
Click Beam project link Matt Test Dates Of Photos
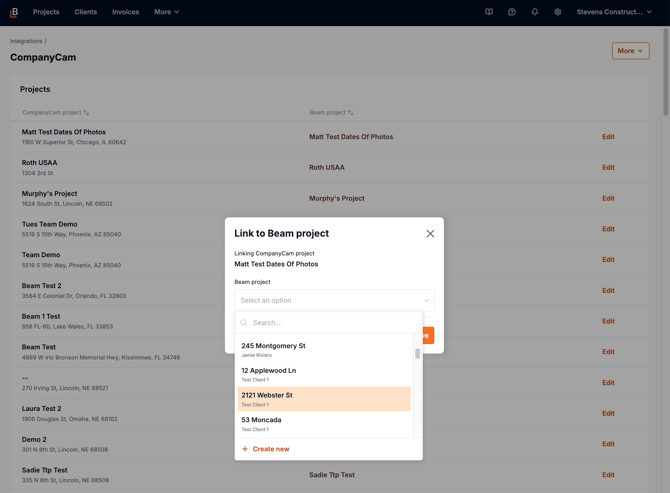pyautogui.click(x=351, y=137)
